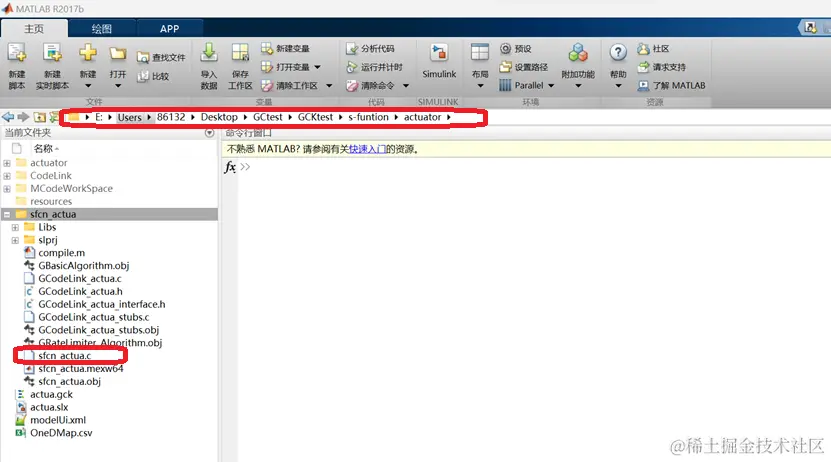Click Find Files (查找文件)
The image size is (831, 462).
(x=161, y=57)
